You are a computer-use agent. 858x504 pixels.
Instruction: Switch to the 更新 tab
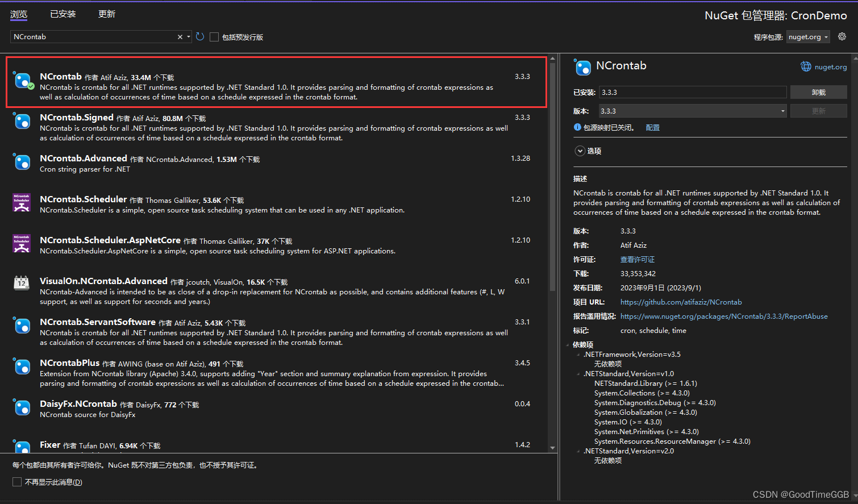click(x=107, y=14)
